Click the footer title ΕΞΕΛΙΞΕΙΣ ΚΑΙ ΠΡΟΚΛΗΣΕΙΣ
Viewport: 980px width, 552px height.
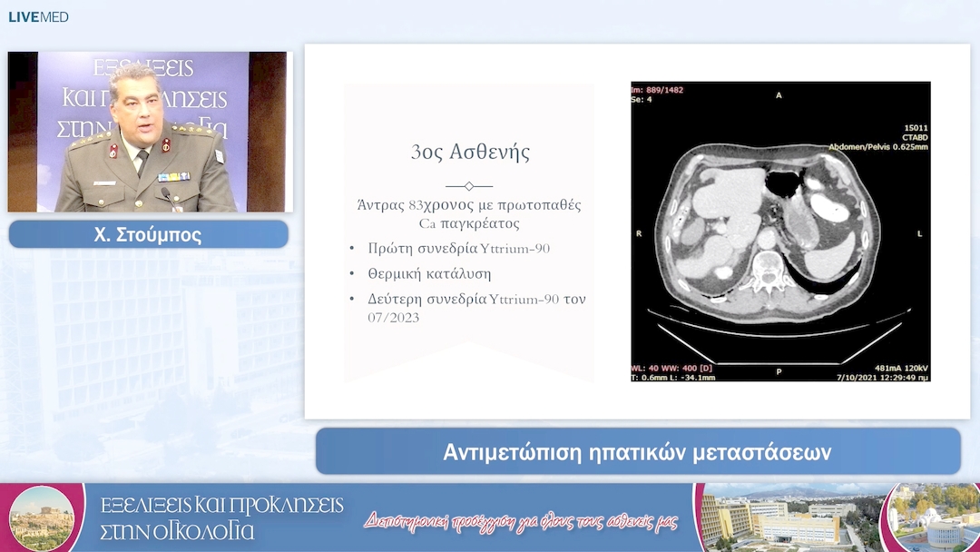222,505
